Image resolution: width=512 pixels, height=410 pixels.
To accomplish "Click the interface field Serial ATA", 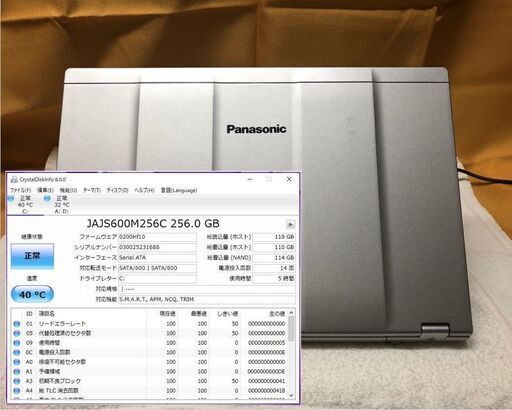I will tap(157, 258).
